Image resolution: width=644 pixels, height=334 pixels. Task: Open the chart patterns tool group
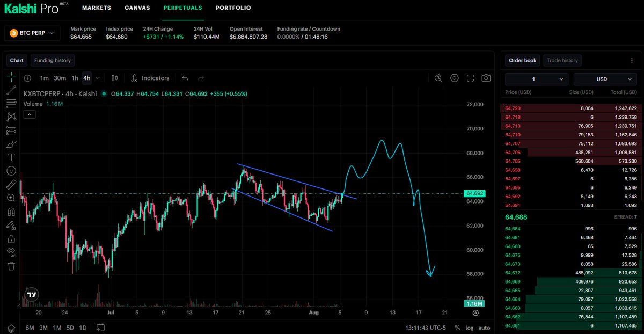coord(11,117)
